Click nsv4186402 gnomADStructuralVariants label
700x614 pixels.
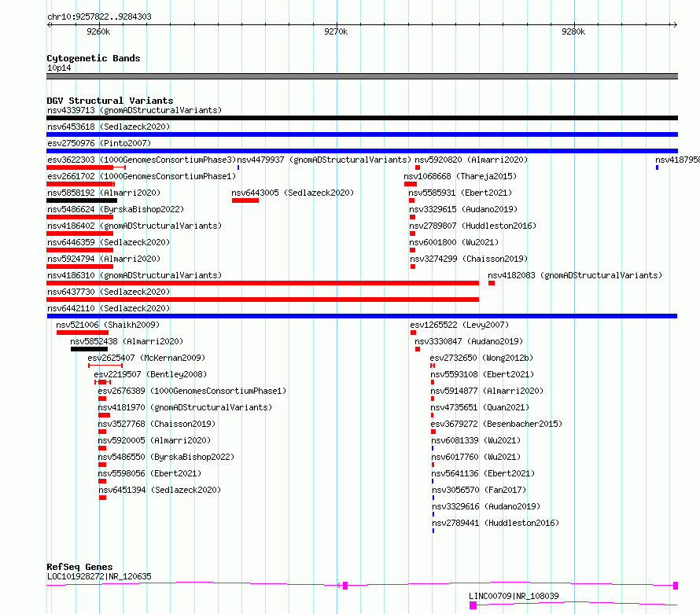point(134,226)
